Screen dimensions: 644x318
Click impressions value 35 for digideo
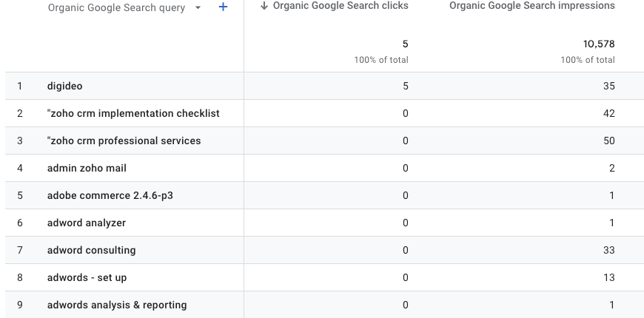(x=609, y=87)
